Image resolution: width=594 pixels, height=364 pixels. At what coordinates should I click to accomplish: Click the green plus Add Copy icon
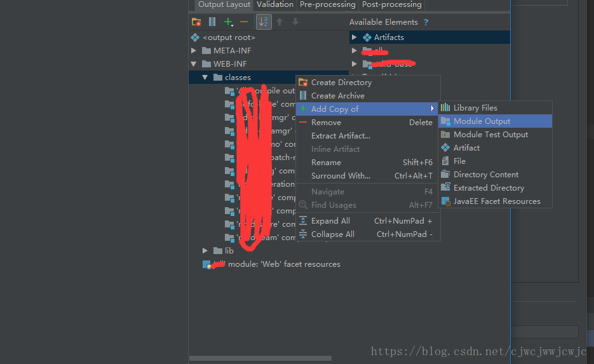229,22
